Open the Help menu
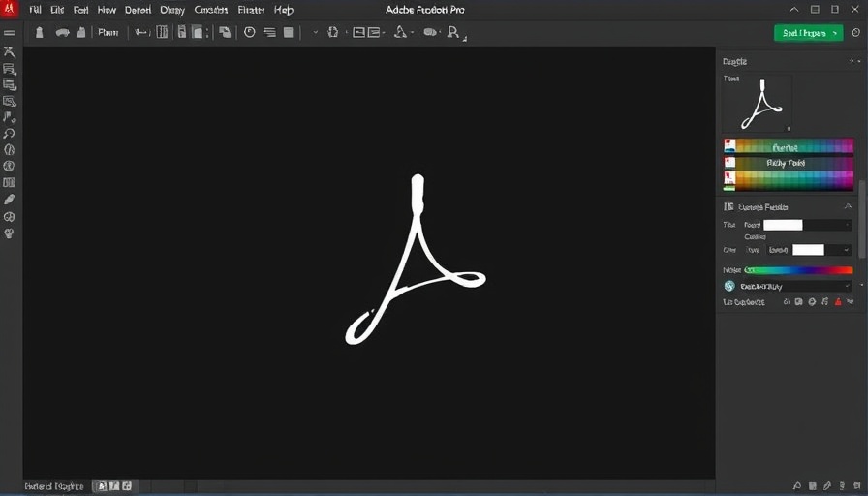 click(x=284, y=10)
